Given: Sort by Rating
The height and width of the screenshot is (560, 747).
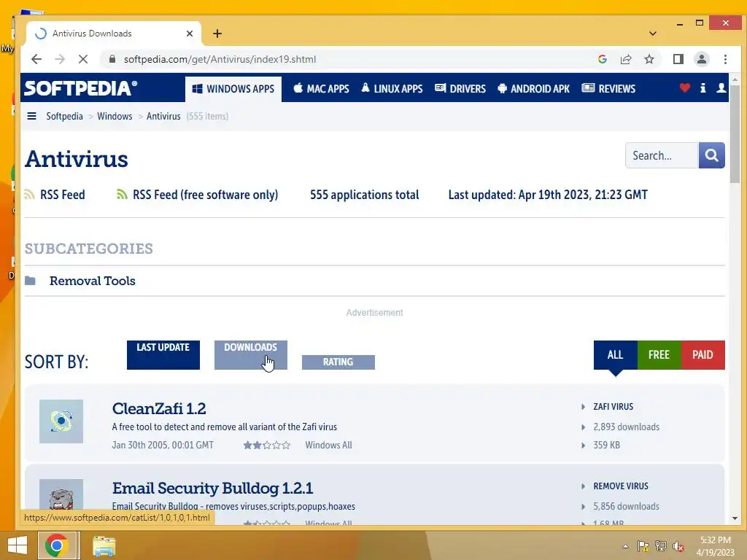Looking at the screenshot, I should [x=338, y=362].
